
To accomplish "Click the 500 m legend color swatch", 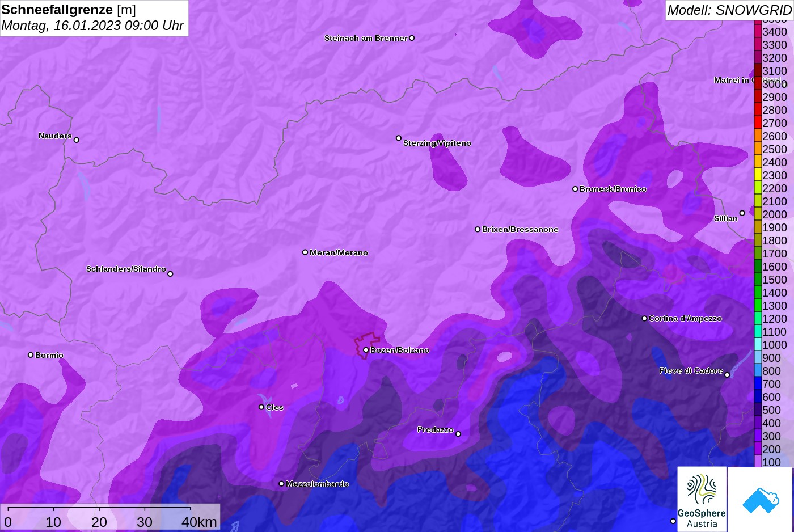I will pos(758,410).
